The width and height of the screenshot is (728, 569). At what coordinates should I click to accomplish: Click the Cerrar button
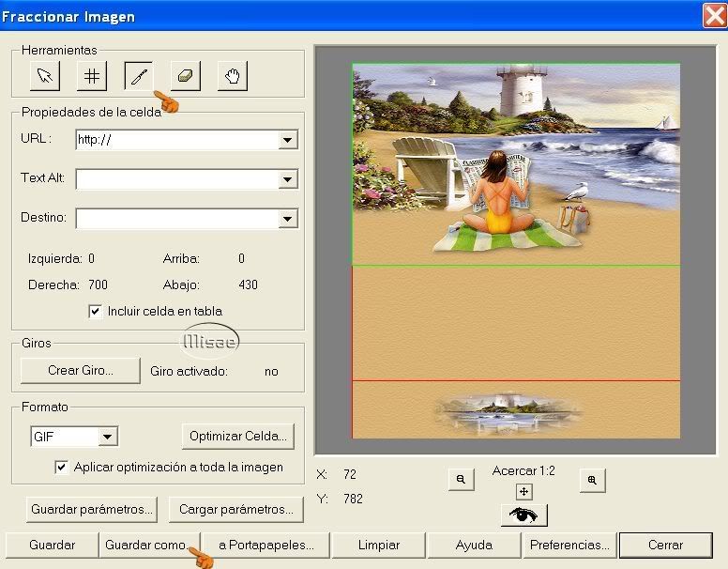[x=666, y=545]
